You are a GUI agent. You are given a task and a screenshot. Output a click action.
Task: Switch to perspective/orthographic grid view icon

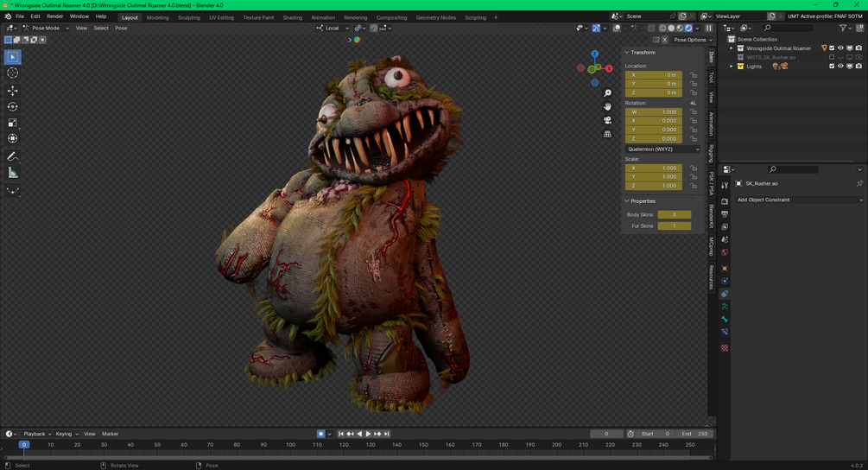pos(608,134)
